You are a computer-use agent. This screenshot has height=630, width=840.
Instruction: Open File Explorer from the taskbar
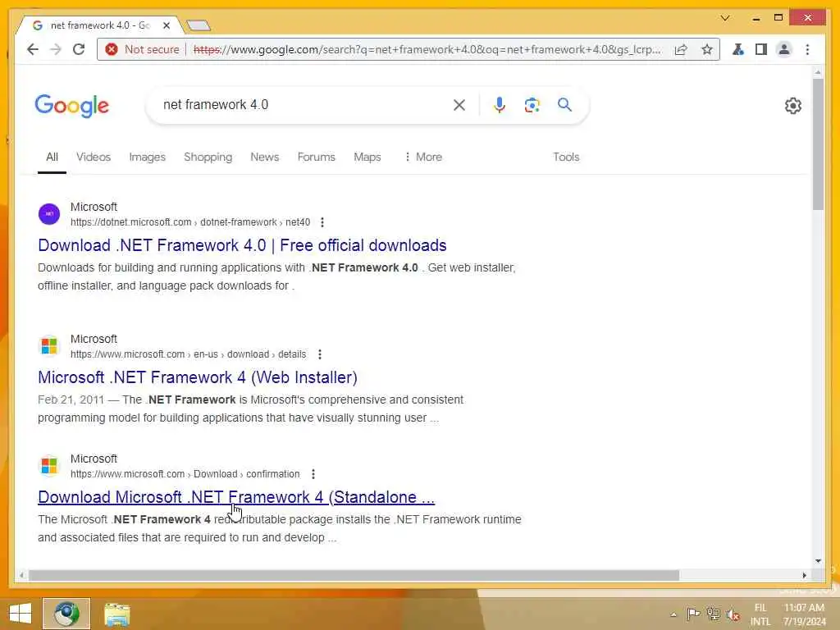click(116, 614)
